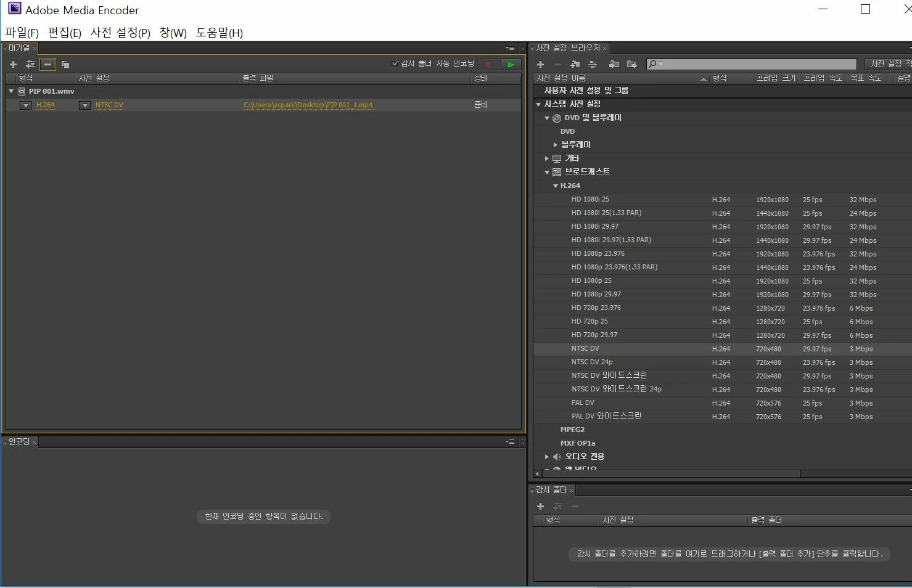Select the MXF OP1a subgroup
This screenshot has height=588, width=912.
coord(577,443)
